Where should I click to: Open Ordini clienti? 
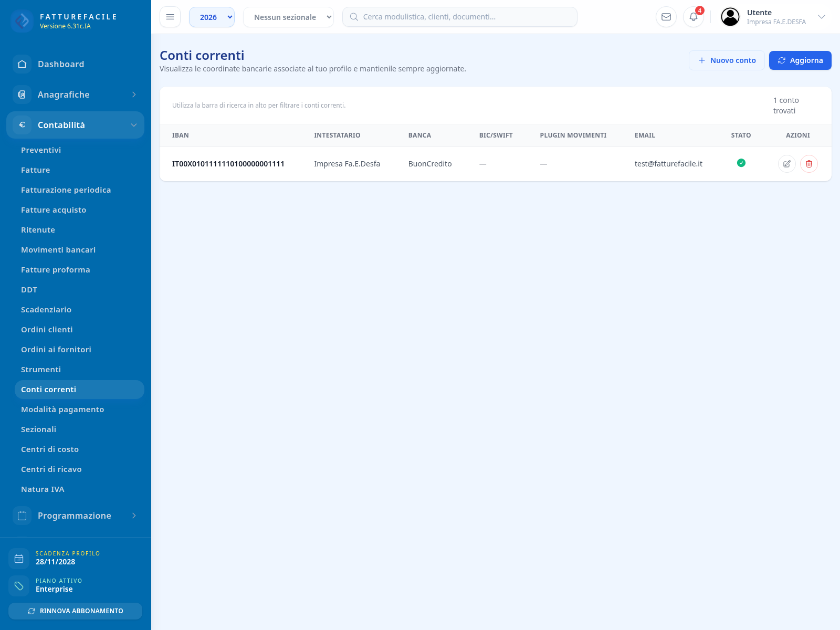click(79, 330)
